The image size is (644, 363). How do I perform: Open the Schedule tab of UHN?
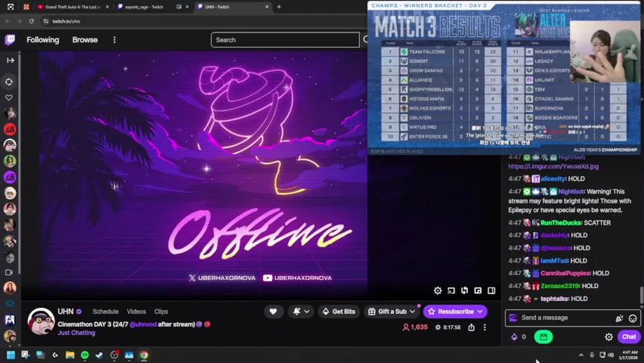(105, 312)
